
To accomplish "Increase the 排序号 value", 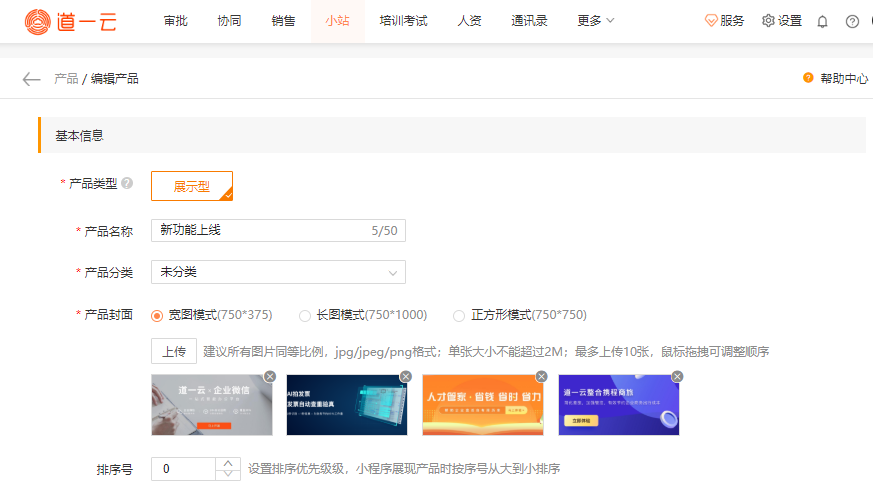I will [229, 463].
